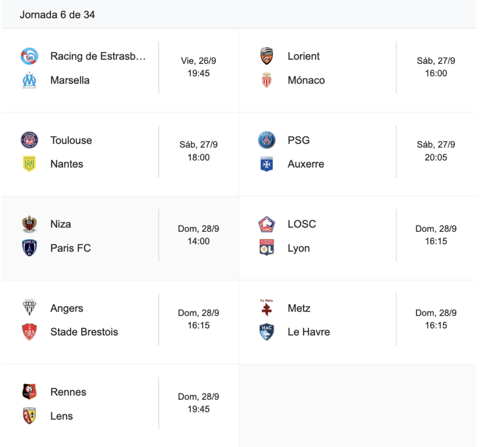Open the Auxerre team name link
This screenshot has height=447, width=504.
pyautogui.click(x=306, y=164)
